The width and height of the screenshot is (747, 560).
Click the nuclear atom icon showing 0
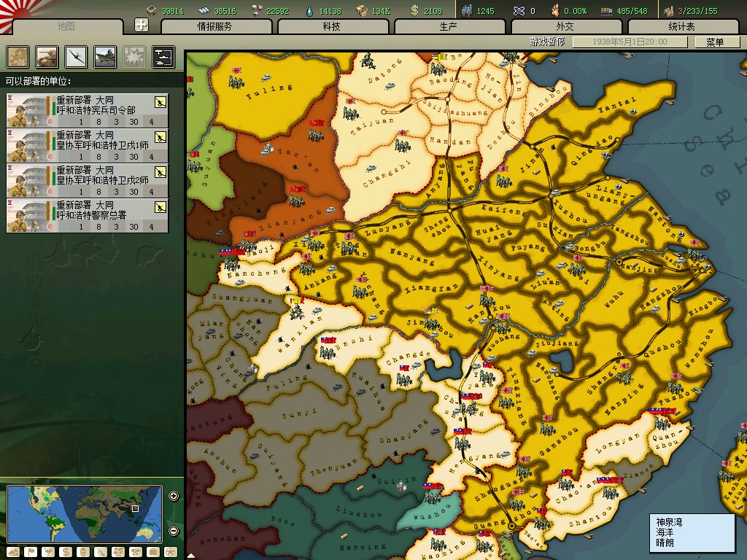point(519,10)
